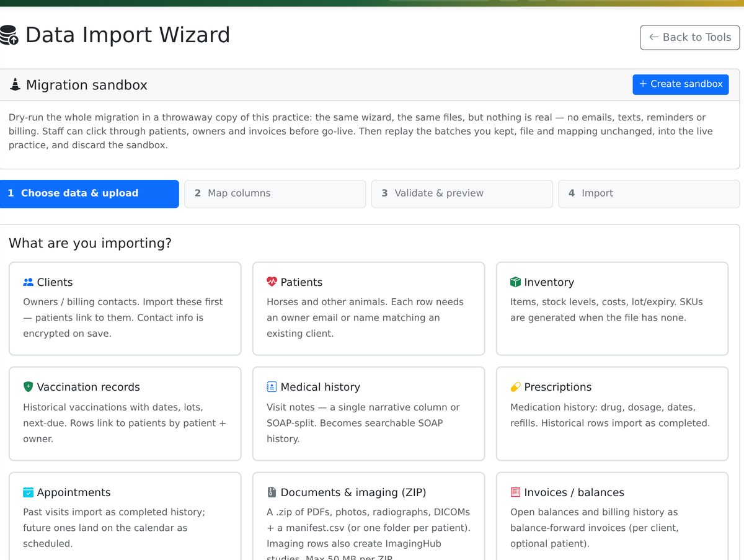This screenshot has height=560, width=744.
Task: Click the Migration sandbox title text
Action: coord(87,86)
